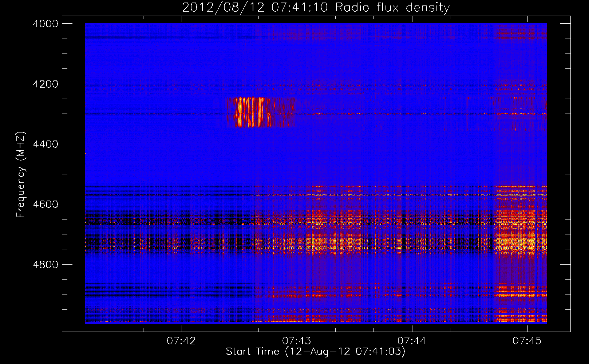
Task: Click the 4000 frequency tick label
Action: pos(46,24)
